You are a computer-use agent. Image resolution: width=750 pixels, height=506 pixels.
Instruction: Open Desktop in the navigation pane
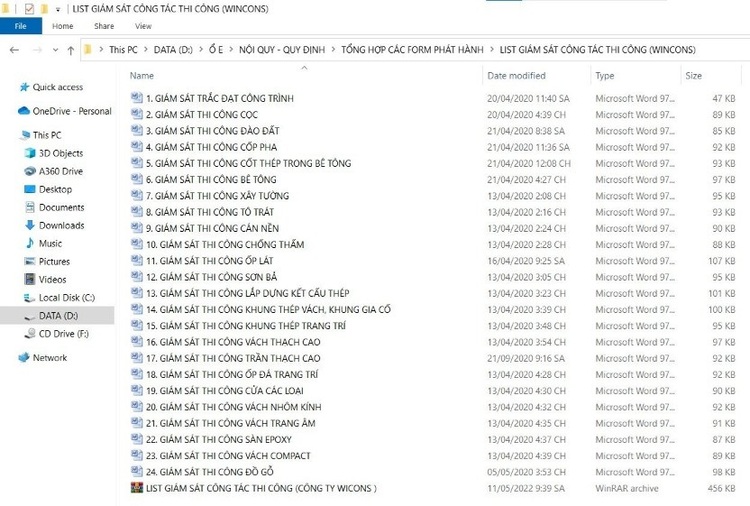[x=55, y=189]
